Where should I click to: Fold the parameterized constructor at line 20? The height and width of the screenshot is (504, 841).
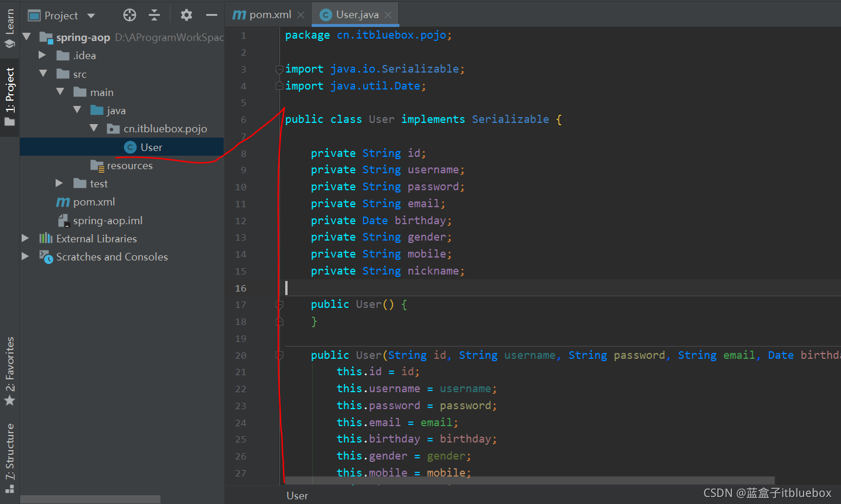(279, 355)
